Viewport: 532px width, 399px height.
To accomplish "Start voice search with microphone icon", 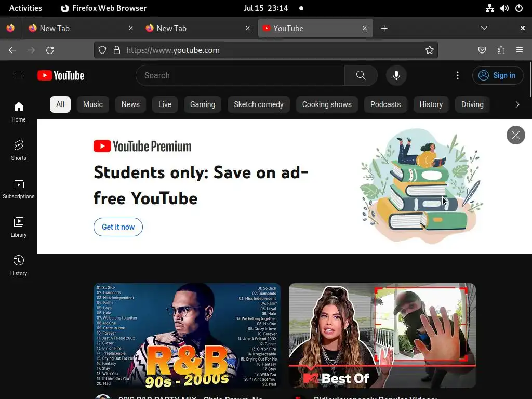I will click(x=396, y=75).
